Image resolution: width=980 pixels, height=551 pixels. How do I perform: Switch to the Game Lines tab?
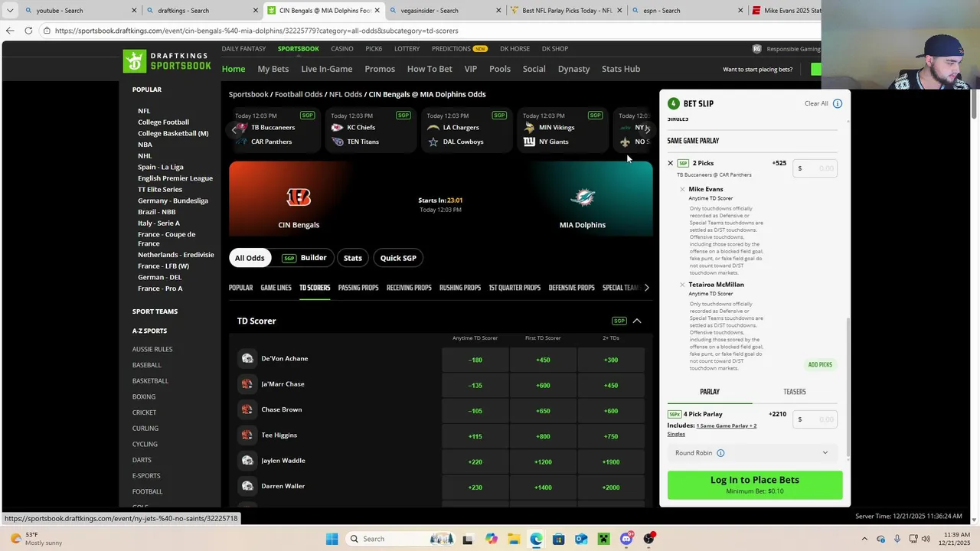tap(276, 288)
